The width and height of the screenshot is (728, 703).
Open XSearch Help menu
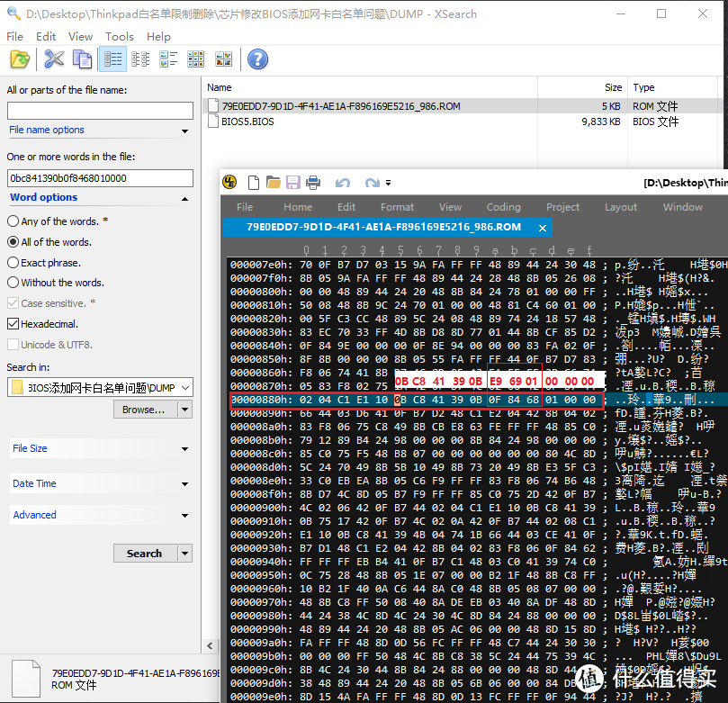pos(158,36)
